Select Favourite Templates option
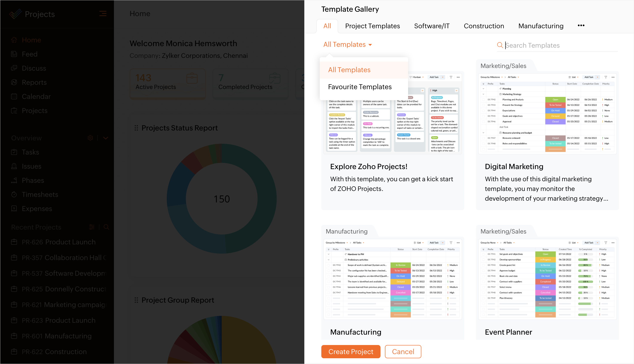 pos(360,87)
